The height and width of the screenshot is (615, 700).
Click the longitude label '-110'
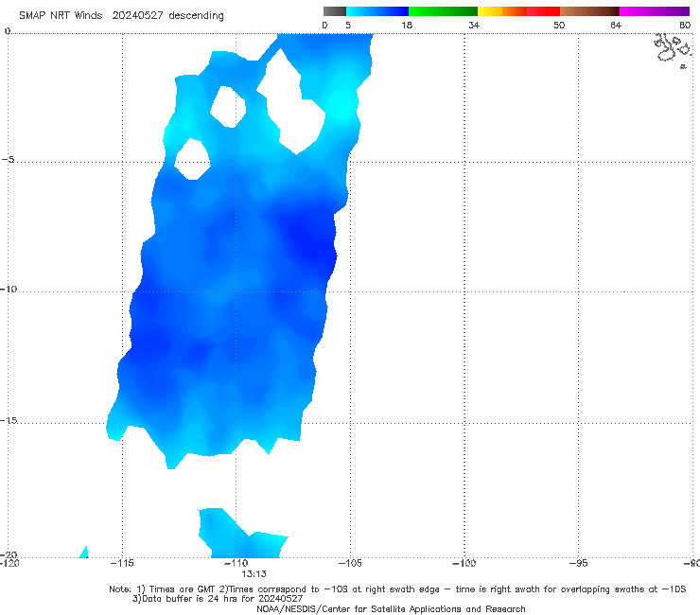coord(236,563)
